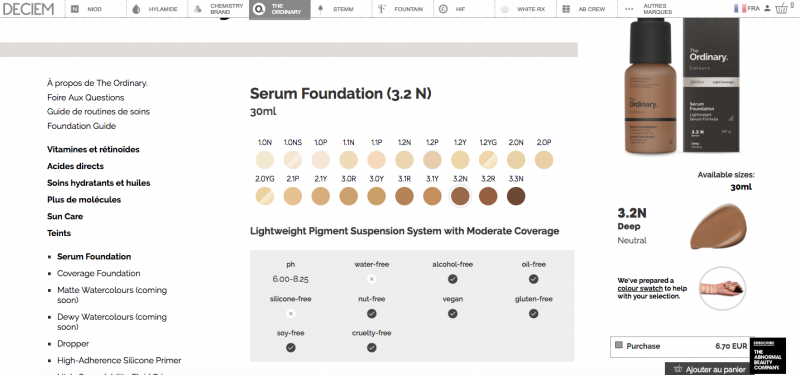Select shade swatch 2.0N

coord(516,160)
